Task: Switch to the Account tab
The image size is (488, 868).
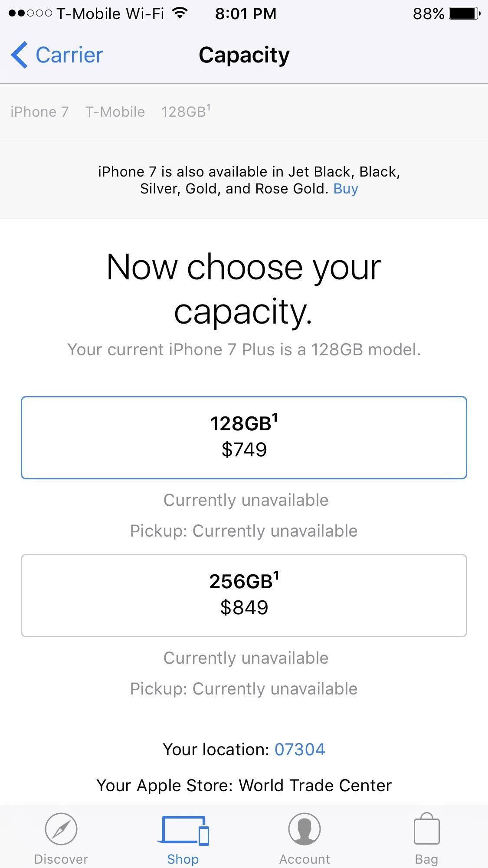Action: coord(304,842)
